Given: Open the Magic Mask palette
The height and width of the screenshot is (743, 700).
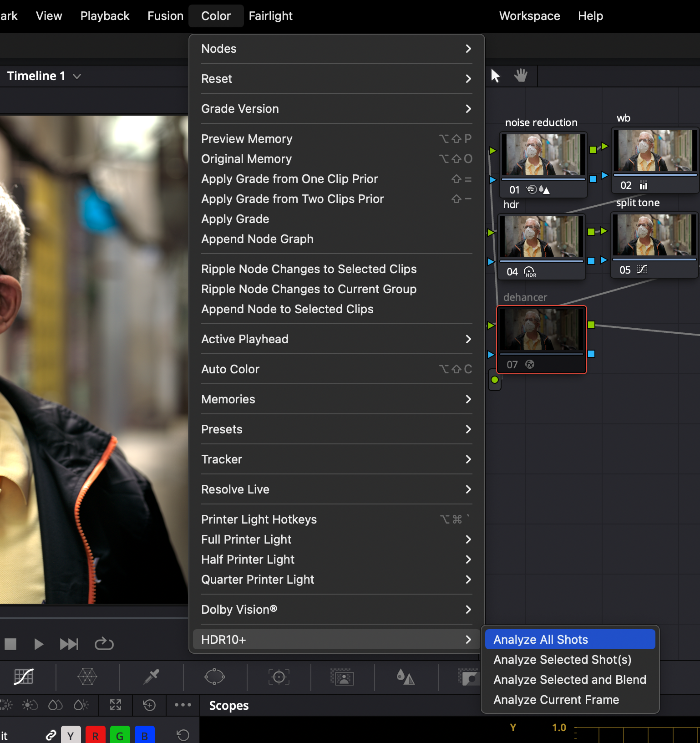Looking at the screenshot, I should tap(342, 678).
